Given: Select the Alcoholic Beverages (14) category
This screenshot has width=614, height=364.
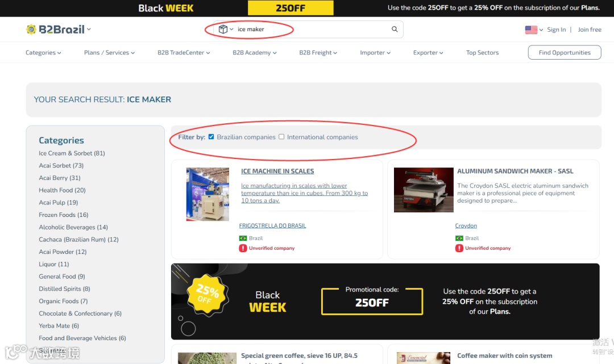Looking at the screenshot, I should 73,227.
